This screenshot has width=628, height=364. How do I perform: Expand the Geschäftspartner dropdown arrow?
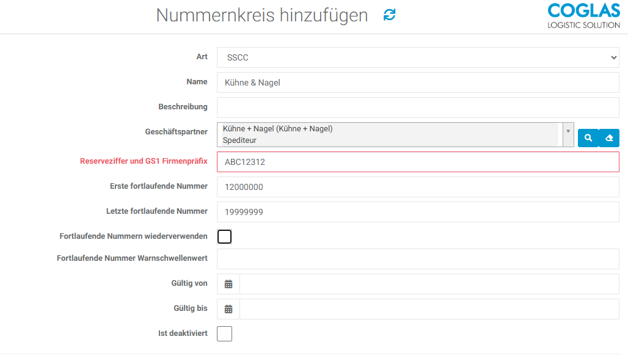click(x=568, y=134)
